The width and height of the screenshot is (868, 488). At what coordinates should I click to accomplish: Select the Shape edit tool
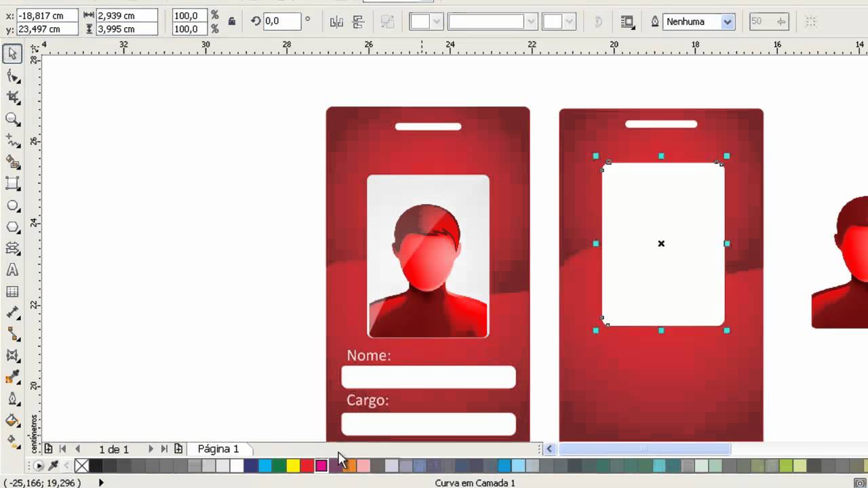12,75
